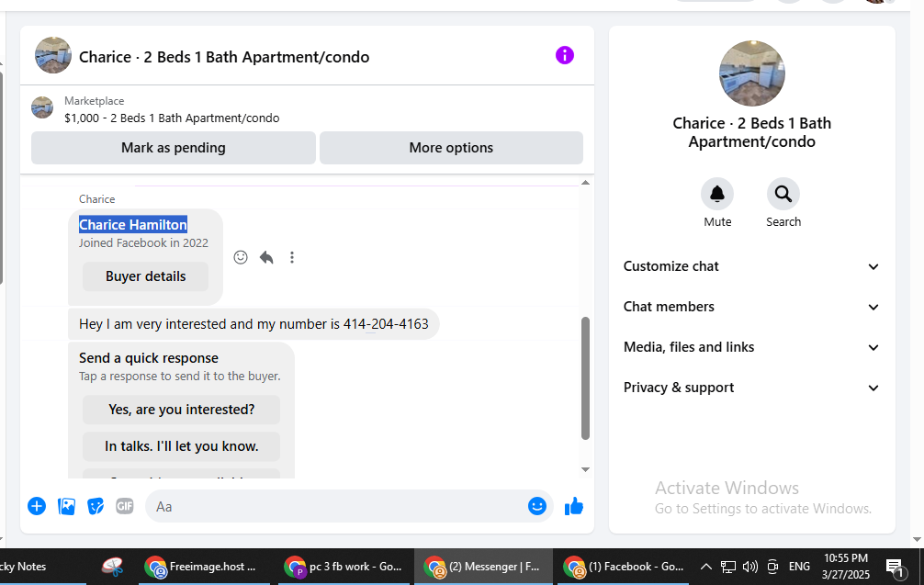Show hidden tray icons arrow
Viewport: 924px width, 585px height.
click(x=705, y=567)
